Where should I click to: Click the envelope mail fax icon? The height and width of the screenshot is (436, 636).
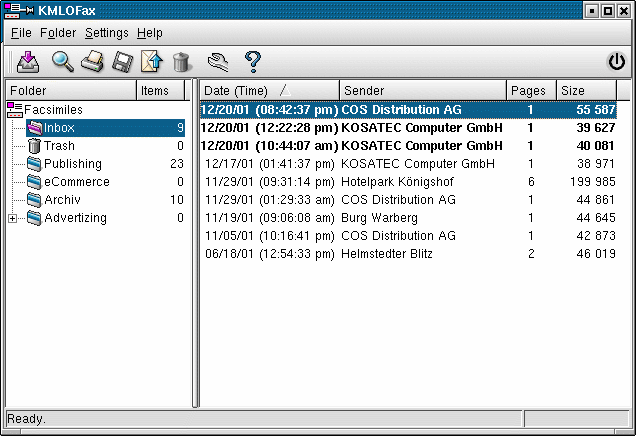(x=152, y=62)
